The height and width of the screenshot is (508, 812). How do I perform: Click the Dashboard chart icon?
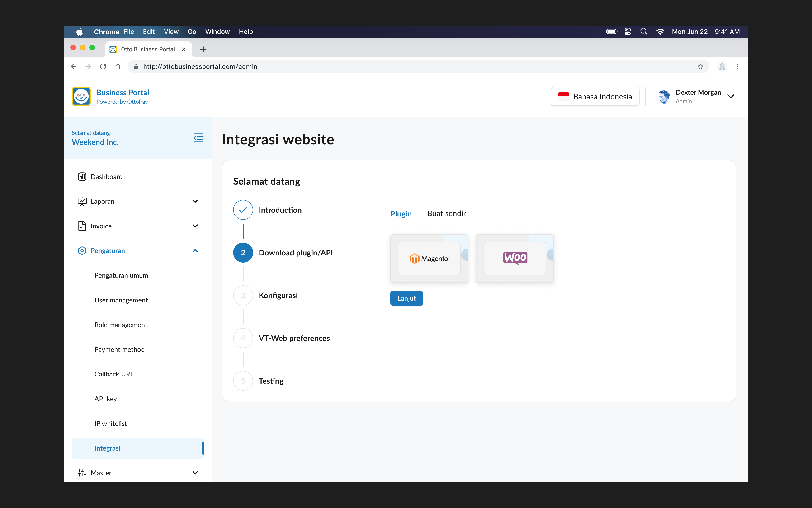[82, 177]
